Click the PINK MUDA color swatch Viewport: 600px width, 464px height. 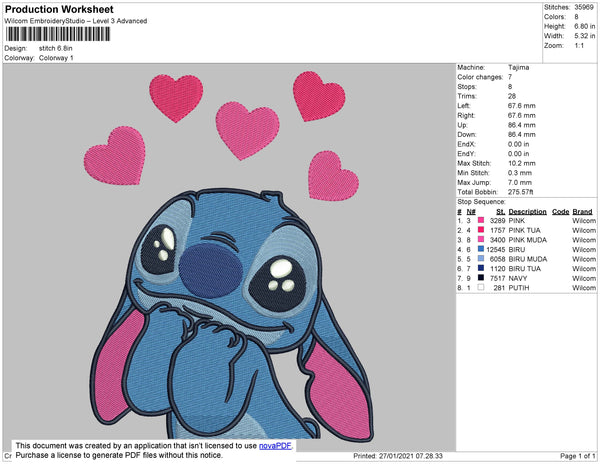[x=481, y=240]
